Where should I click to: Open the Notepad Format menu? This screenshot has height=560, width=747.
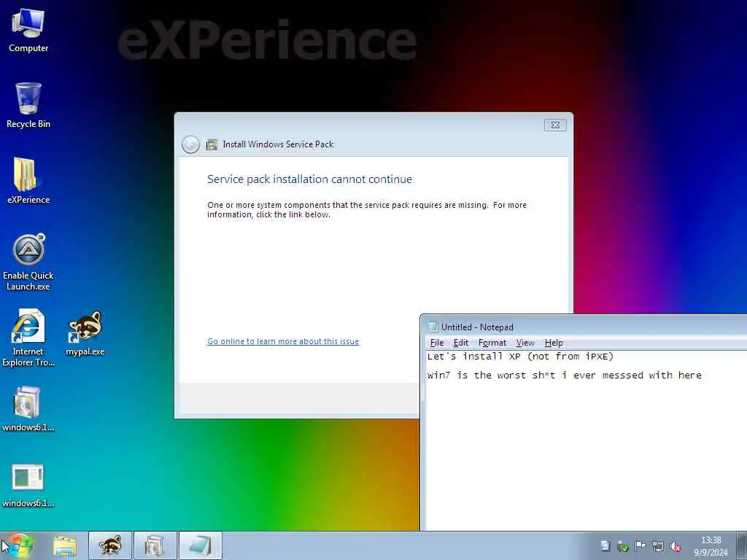492,343
